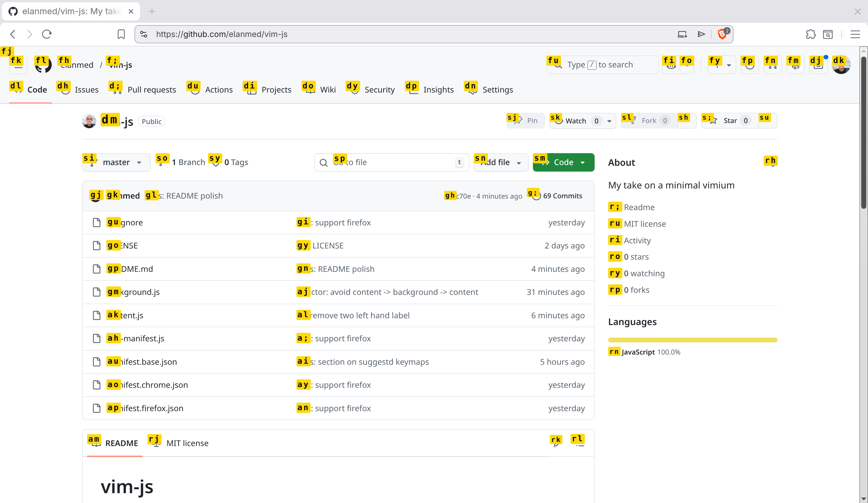The height and width of the screenshot is (503, 868).
Task: Expand the master branch dropdown
Action: [x=117, y=162]
